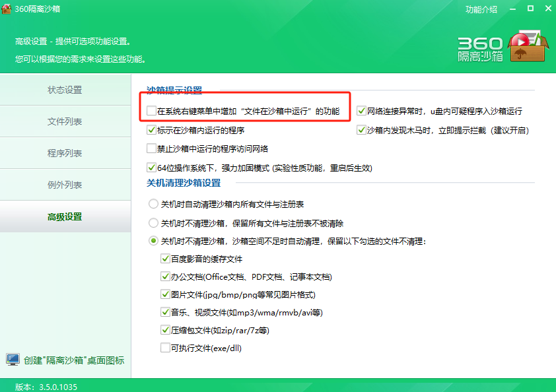The width and height of the screenshot is (556, 392).
Task: Choose 关机时不清理沙箱，保留所有文件与注册表 radio option
Action: pyautogui.click(x=154, y=223)
